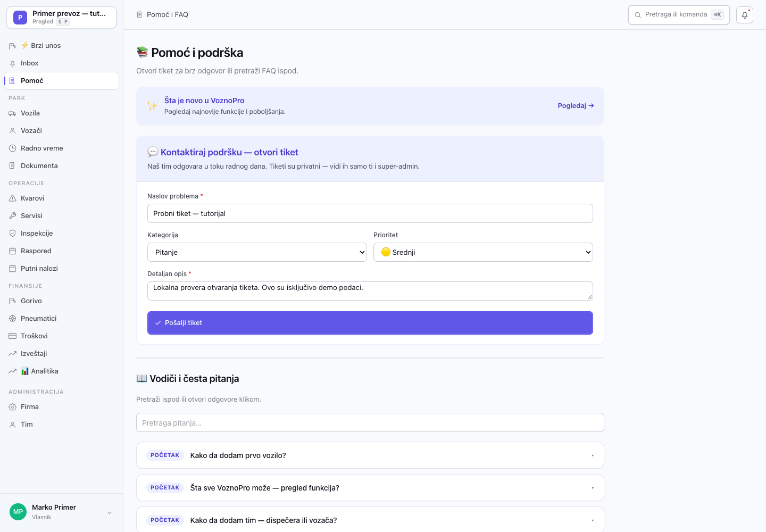This screenshot has width=766, height=532.
Task: Expand 'Kako da dodam prvo vozilo?' question
Action: point(370,455)
